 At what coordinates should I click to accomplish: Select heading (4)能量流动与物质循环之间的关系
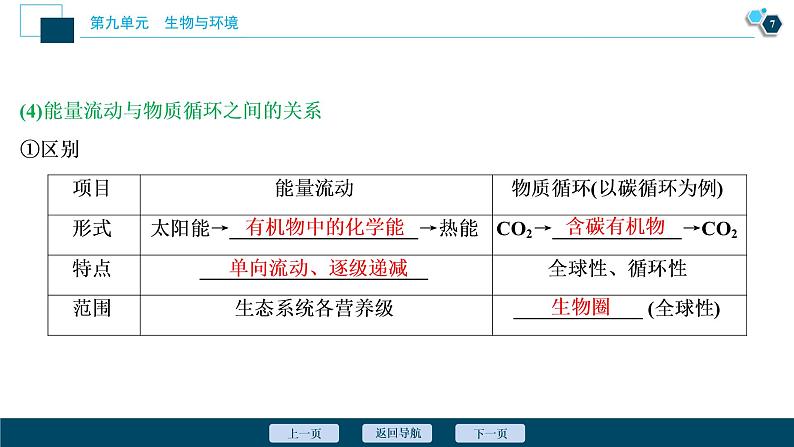(170, 111)
